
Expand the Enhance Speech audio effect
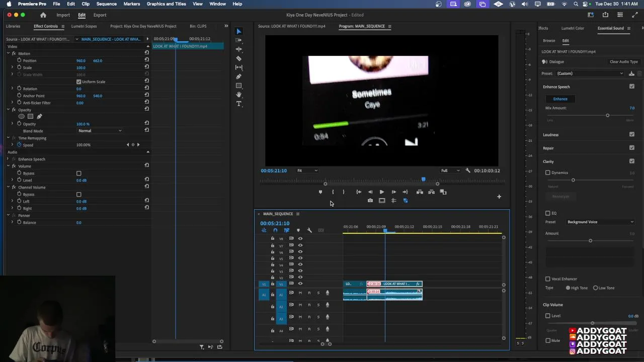click(x=8, y=159)
